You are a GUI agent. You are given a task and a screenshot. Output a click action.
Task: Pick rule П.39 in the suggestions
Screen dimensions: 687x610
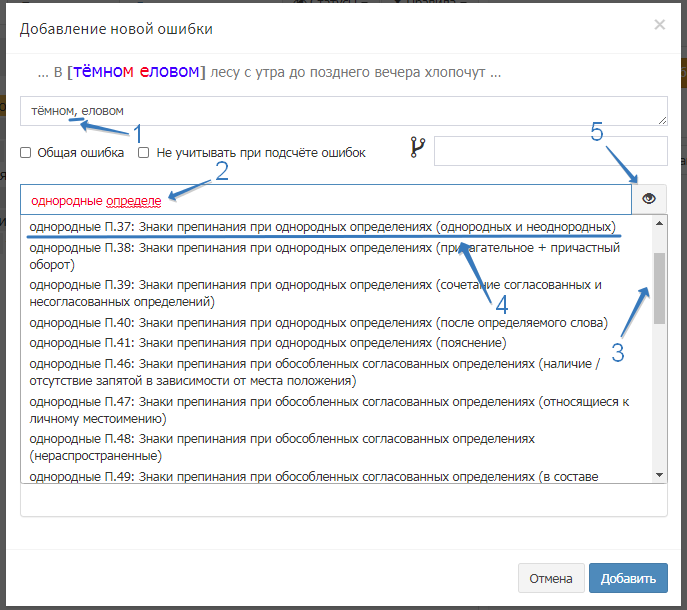click(x=322, y=294)
